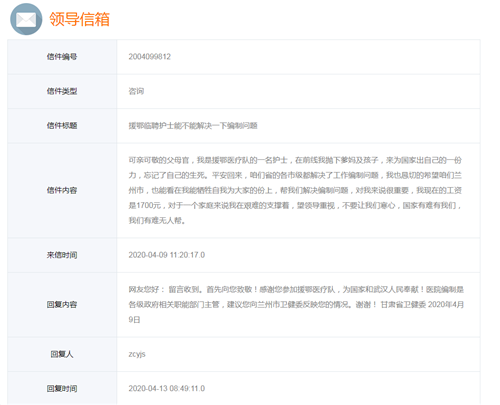Select the 信件编号 label
This screenshot has width=500, height=405.
[x=62, y=57]
